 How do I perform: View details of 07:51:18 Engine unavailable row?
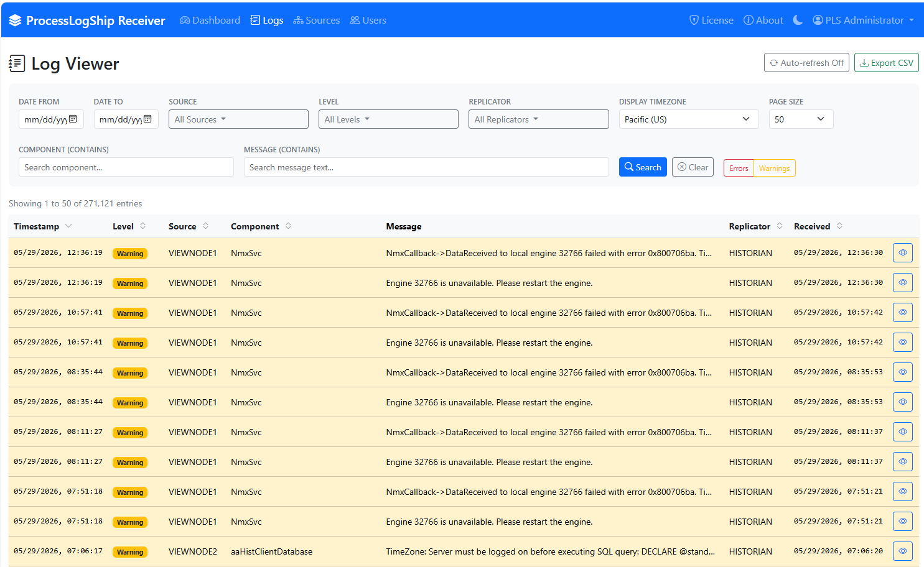tap(902, 522)
